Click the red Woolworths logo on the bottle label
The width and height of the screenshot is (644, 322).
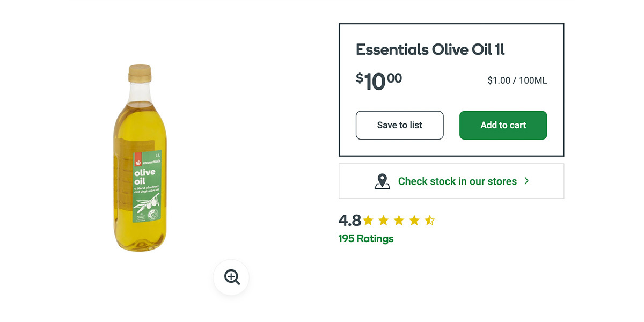[138, 160]
